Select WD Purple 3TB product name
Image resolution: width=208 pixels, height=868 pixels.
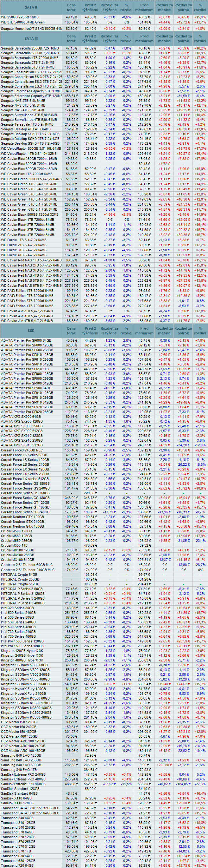23,250
